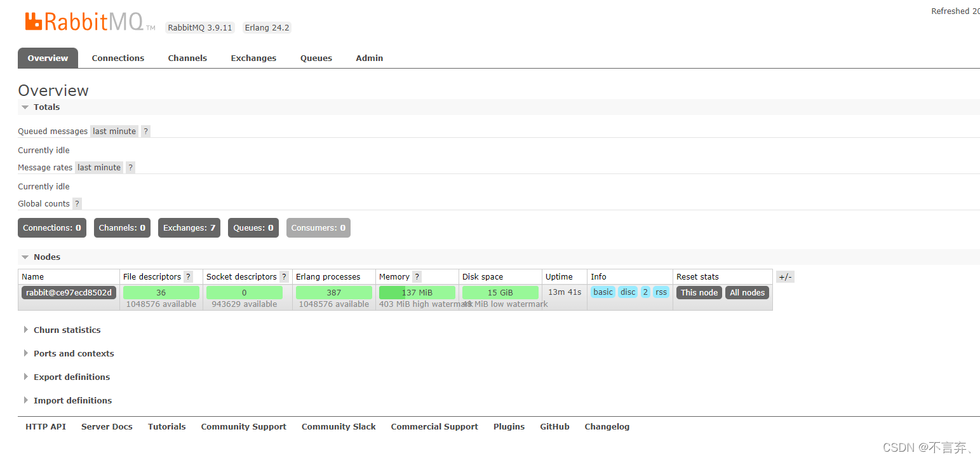Open Message rates last minute range selector
The height and width of the screenshot is (460, 980).
(99, 168)
